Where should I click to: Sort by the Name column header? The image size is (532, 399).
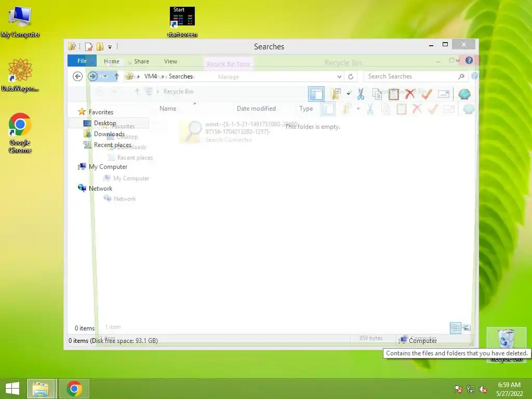point(168,109)
